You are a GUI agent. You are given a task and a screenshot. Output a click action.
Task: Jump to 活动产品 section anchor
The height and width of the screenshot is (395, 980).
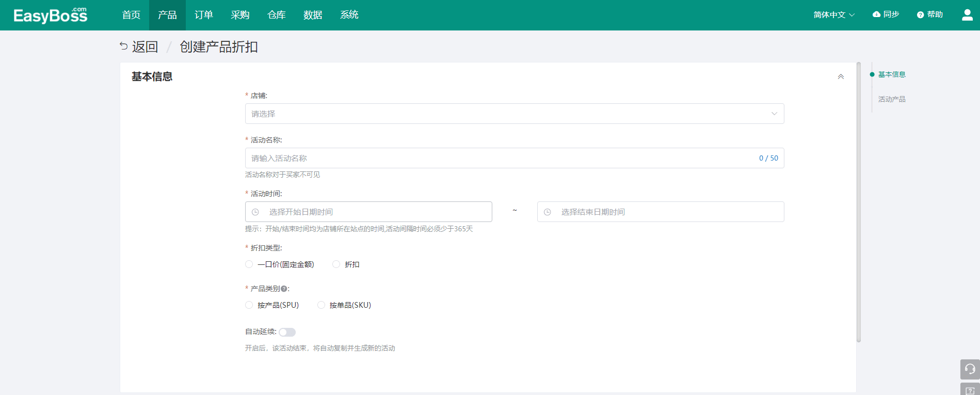pos(892,99)
